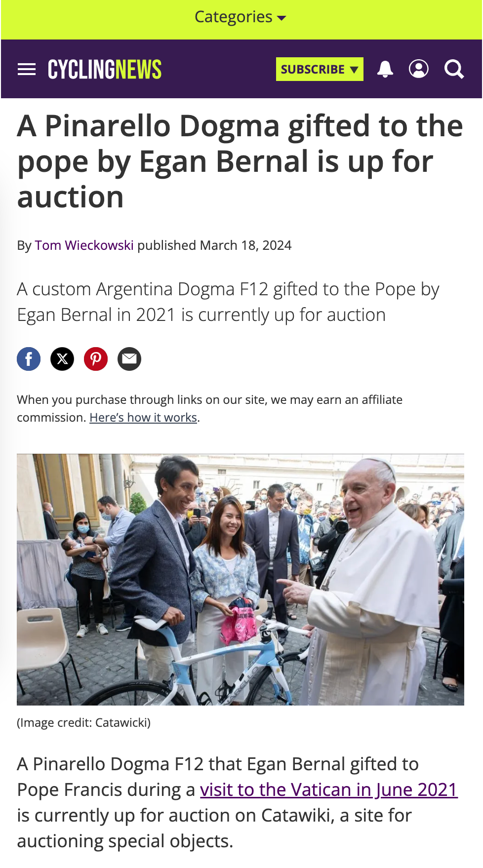Image resolution: width=483 pixels, height=868 pixels.
Task: Go to Cyclingnews homepage via logo
Action: (105, 69)
